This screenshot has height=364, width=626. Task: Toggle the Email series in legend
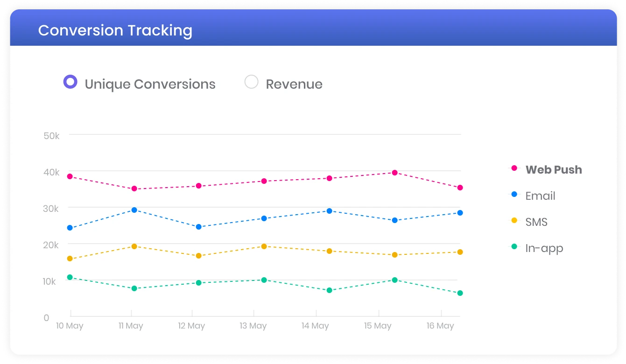pyautogui.click(x=540, y=196)
